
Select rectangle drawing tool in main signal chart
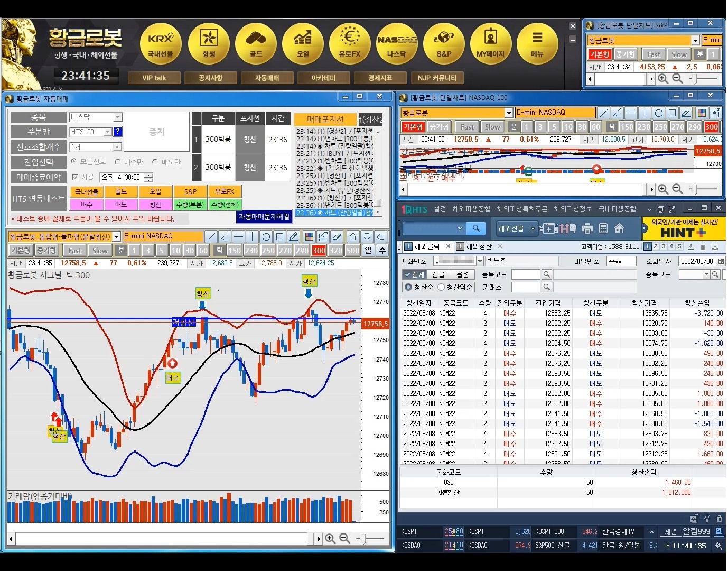(280, 236)
